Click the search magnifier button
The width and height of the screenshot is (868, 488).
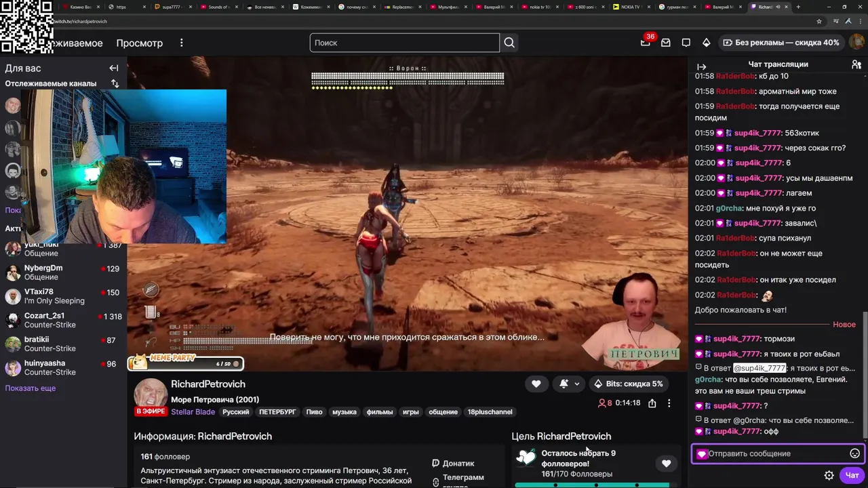click(x=509, y=43)
